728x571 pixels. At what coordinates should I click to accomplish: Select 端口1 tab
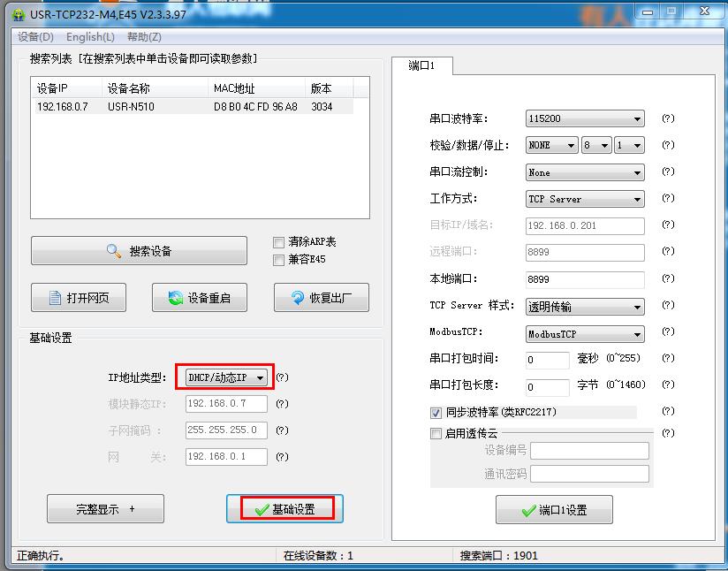421,65
